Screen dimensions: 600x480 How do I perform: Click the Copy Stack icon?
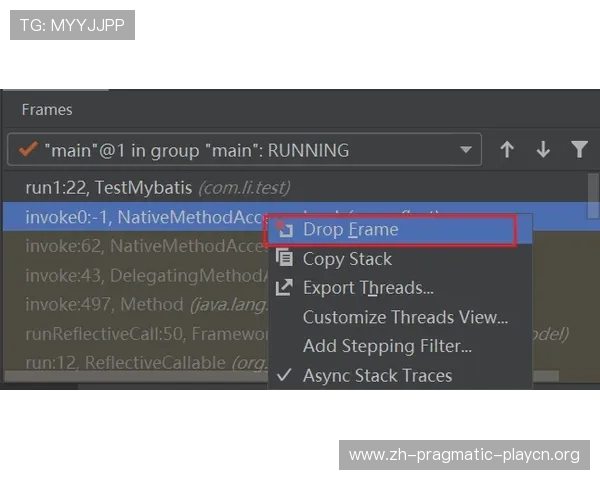click(284, 258)
